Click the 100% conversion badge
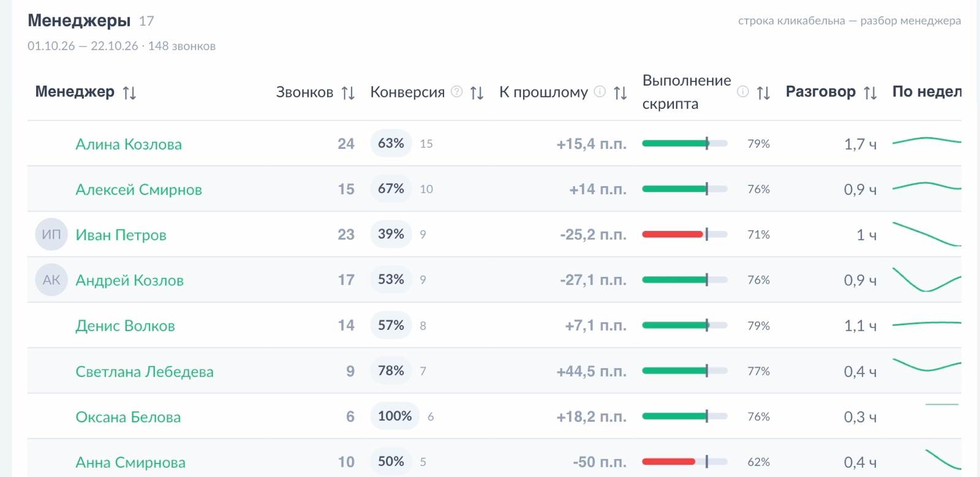980x477 pixels. (395, 416)
